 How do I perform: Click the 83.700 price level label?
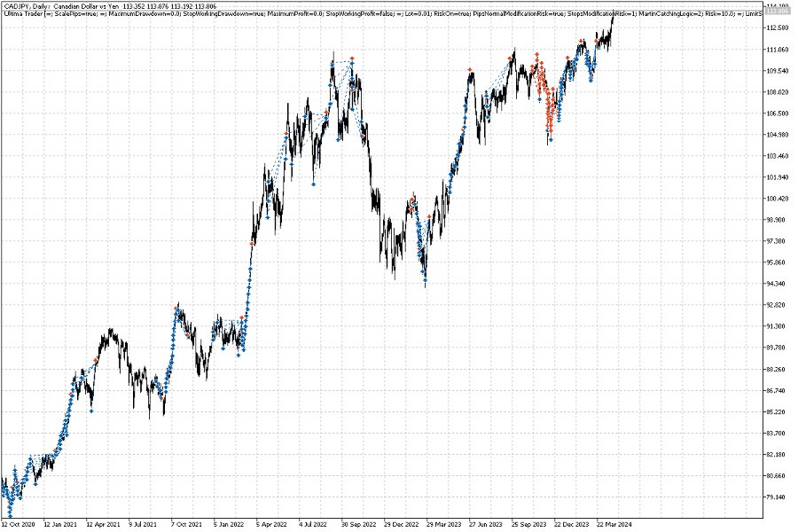[x=776, y=434]
